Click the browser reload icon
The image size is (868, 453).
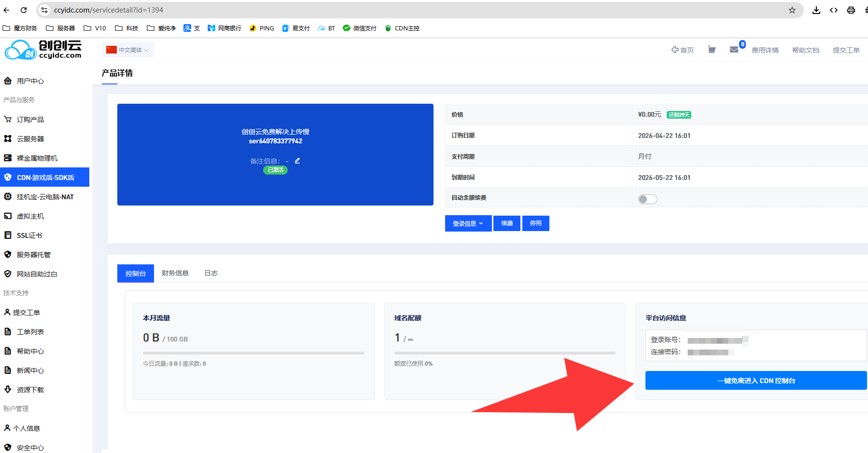(x=24, y=10)
